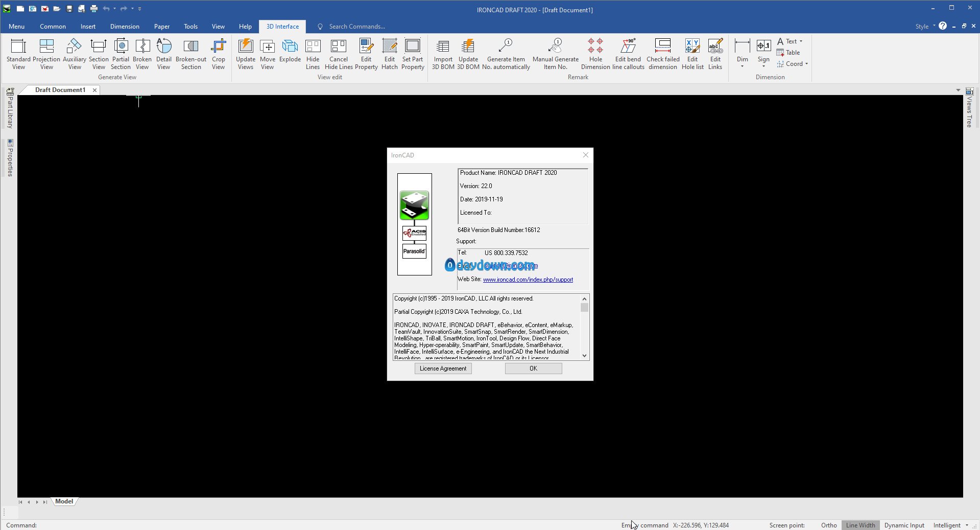Click Manual Generate Item No.
This screenshot has height=530, width=980.
click(x=555, y=54)
